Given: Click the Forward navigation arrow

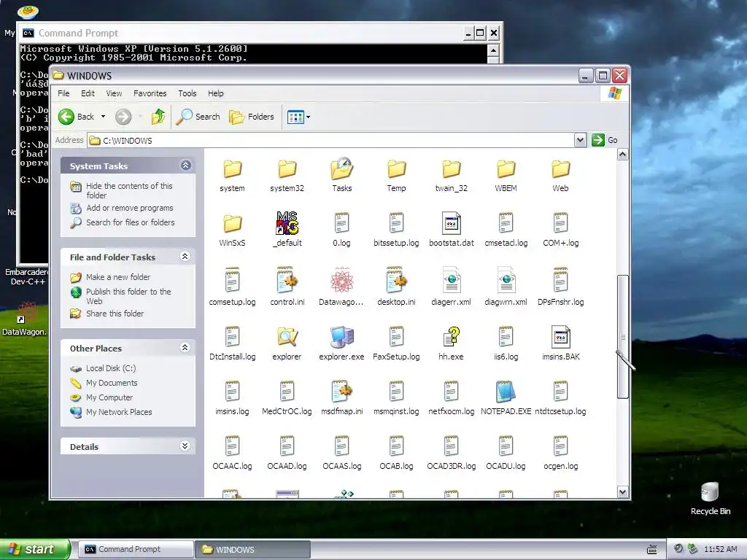Looking at the screenshot, I should point(123,117).
